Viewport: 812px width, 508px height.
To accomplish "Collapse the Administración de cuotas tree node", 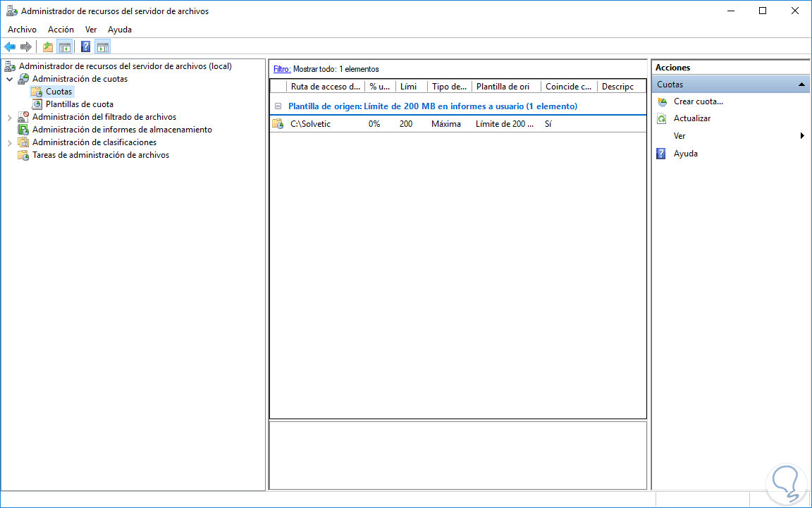I will pos(9,79).
